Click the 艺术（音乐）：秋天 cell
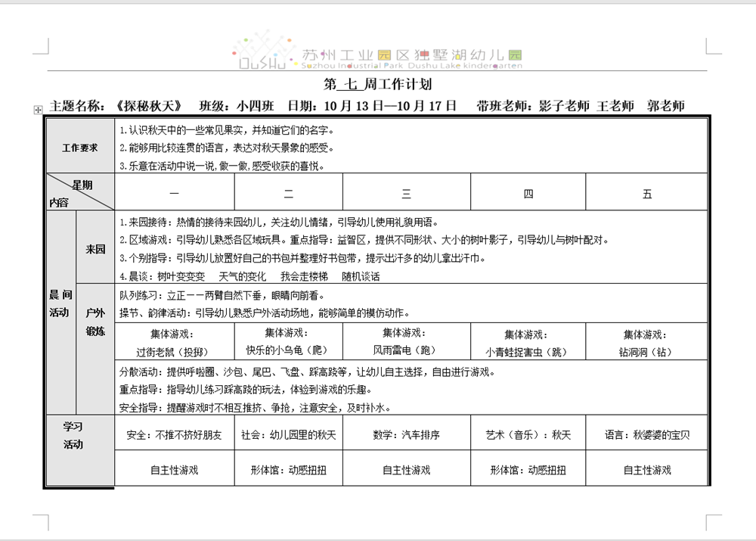 point(528,435)
